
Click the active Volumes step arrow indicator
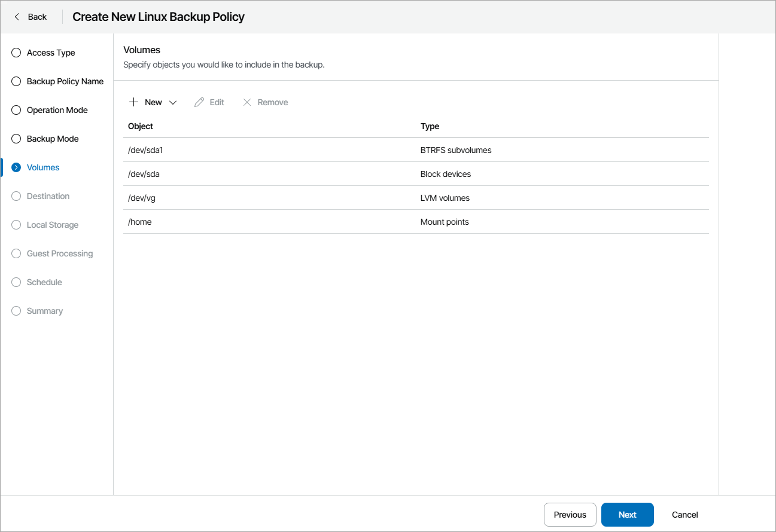[16, 167]
